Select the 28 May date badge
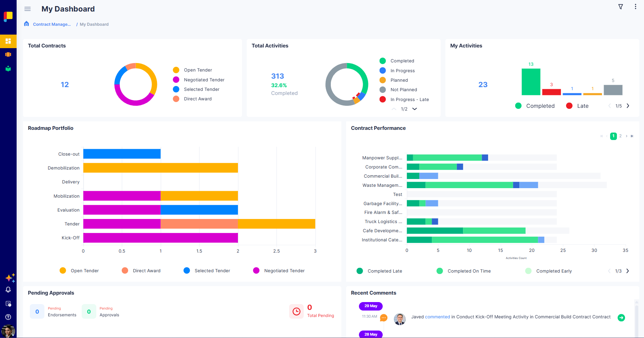Screen dimensions: 644x338 (x=371, y=334)
